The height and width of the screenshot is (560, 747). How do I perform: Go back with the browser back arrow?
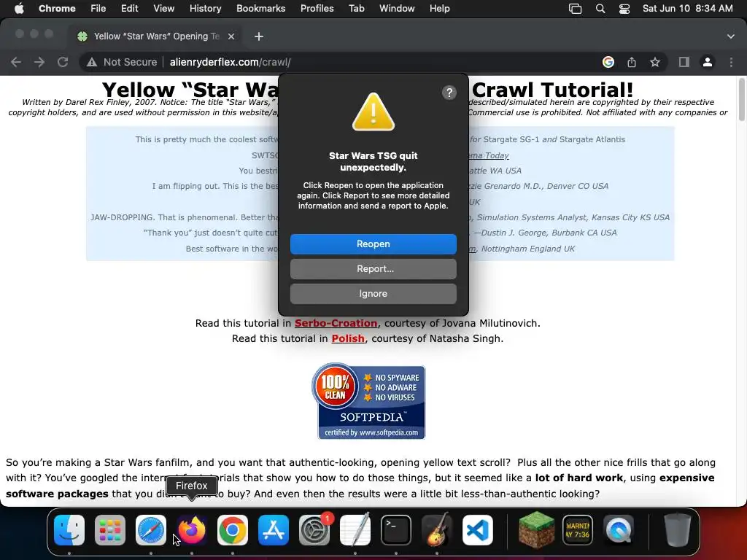point(16,62)
